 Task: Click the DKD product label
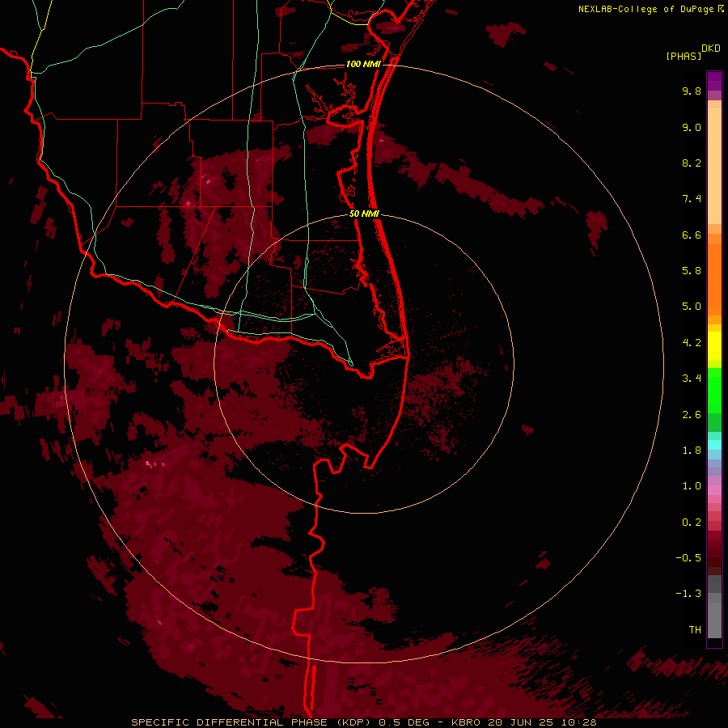point(711,49)
